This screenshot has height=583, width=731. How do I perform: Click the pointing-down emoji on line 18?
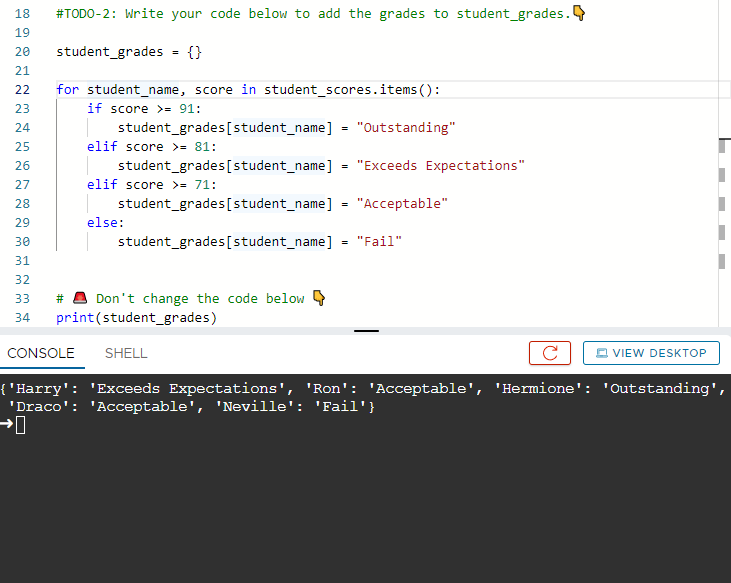(579, 13)
